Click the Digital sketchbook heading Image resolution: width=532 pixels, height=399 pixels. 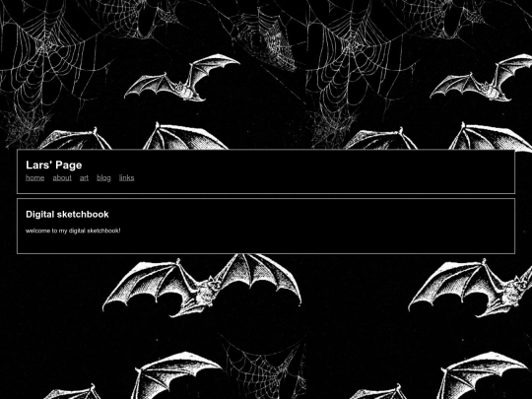(x=67, y=214)
